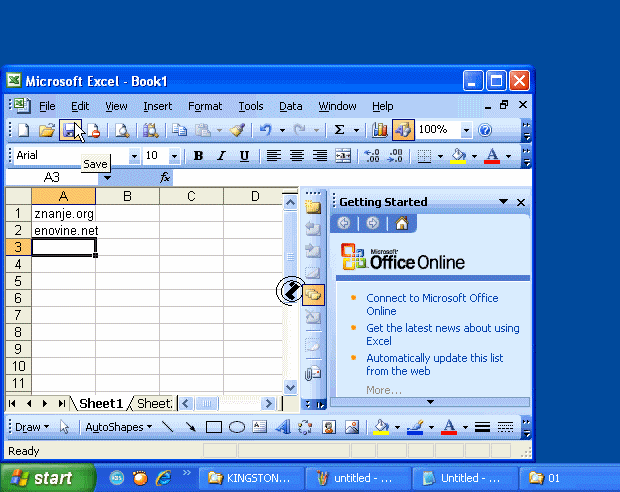Open the Format menu

click(205, 106)
